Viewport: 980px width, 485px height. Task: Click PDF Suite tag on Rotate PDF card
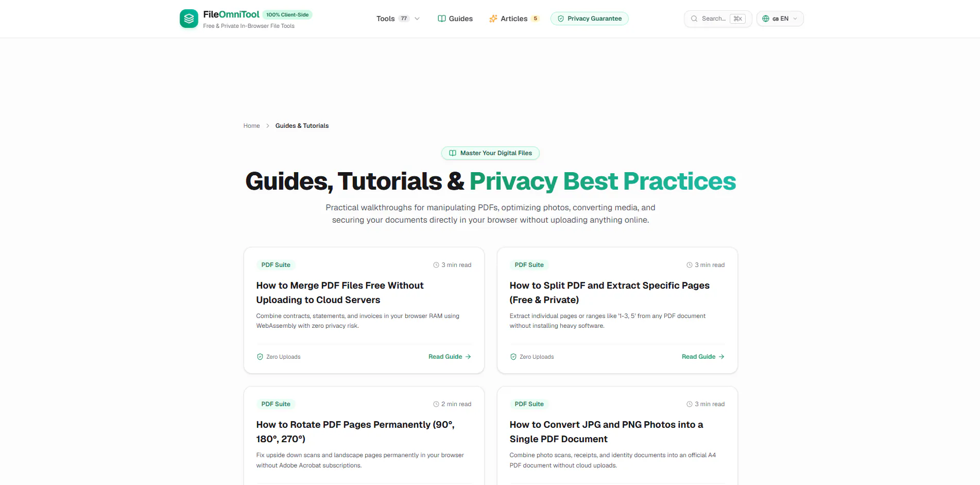[x=276, y=404]
